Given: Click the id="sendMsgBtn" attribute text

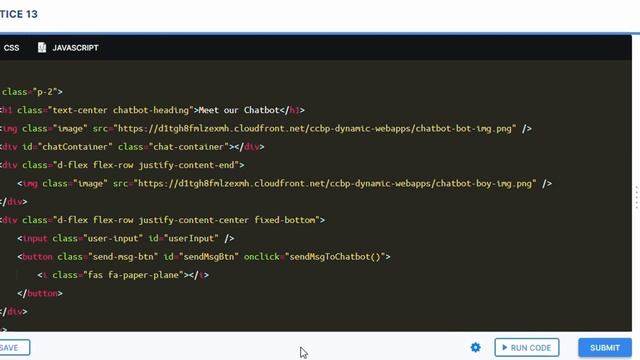Looking at the screenshot, I should 201,257.
